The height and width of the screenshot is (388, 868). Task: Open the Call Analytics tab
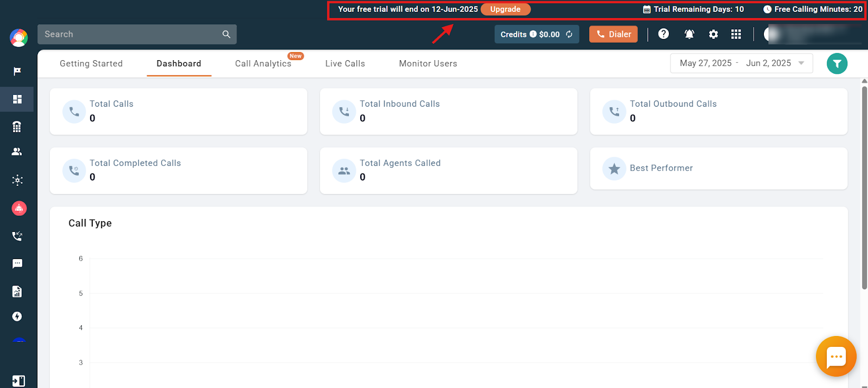click(263, 63)
